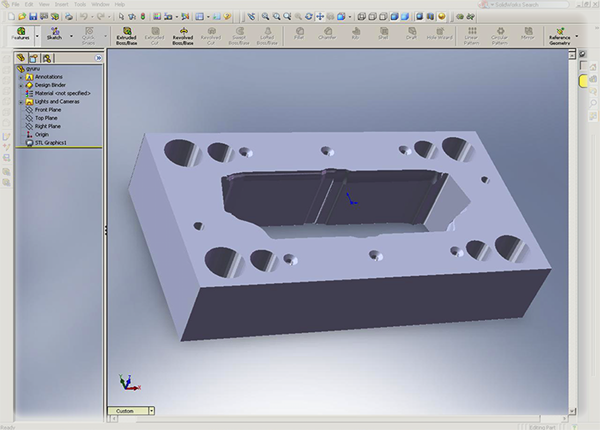Open the ConfigurationManager tab icon
Image resolution: width=600 pixels, height=430 pixels.
coord(46,59)
